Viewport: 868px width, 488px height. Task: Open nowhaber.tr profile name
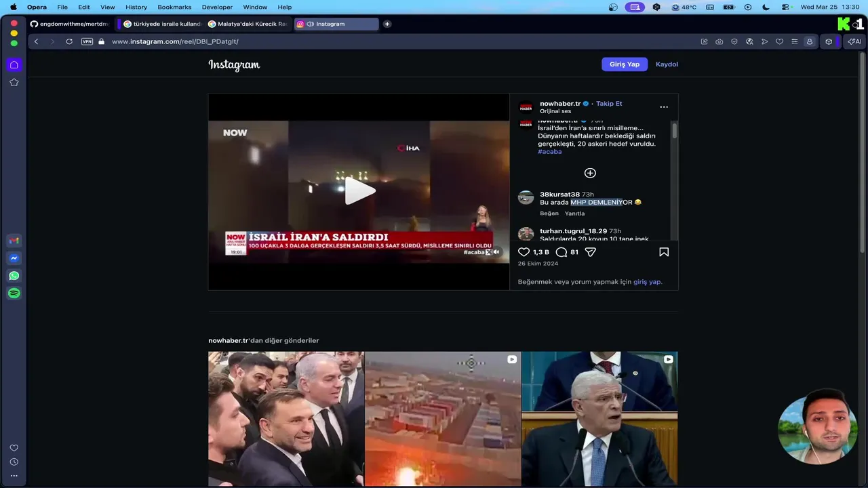click(560, 104)
